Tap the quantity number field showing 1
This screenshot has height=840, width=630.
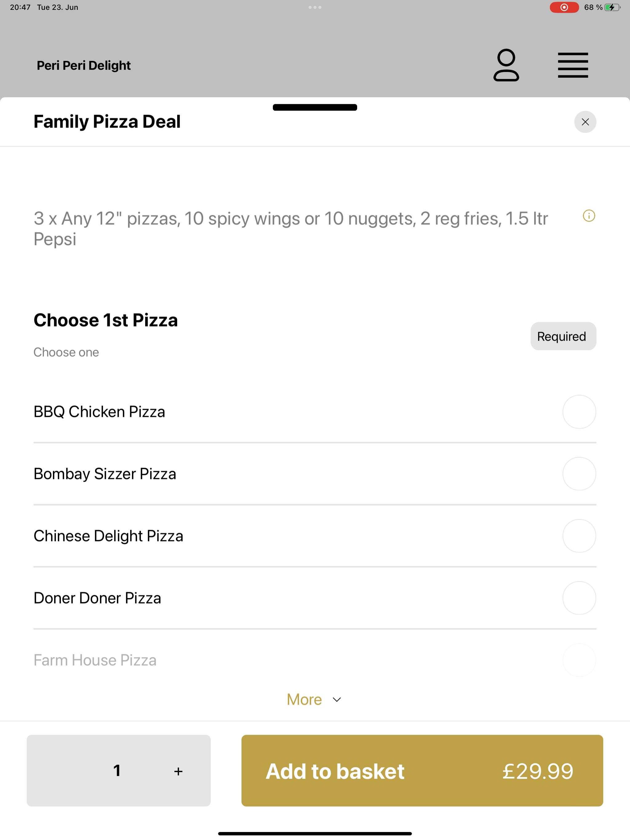click(x=117, y=771)
